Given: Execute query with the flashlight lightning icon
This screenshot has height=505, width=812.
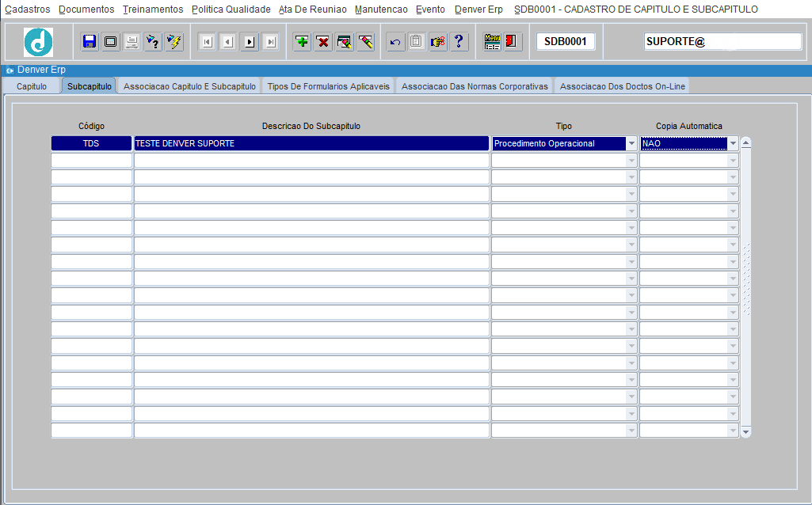Looking at the screenshot, I should point(174,41).
